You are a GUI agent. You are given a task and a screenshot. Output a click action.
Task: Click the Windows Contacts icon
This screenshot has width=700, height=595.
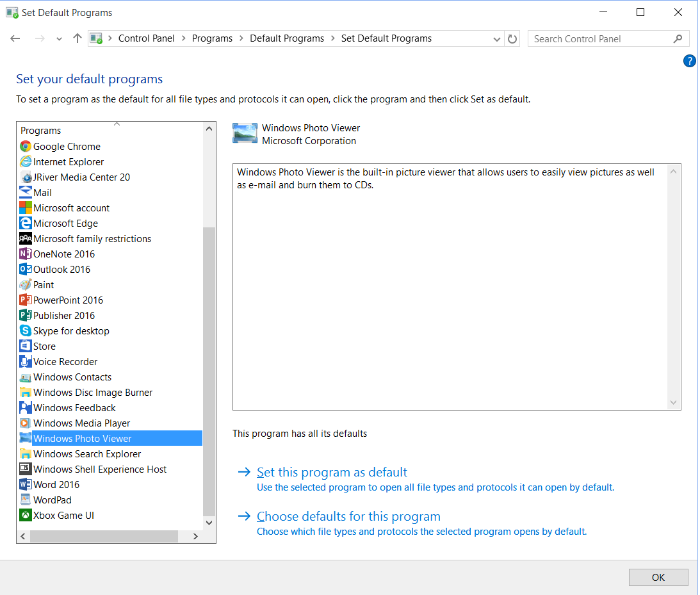(26, 377)
